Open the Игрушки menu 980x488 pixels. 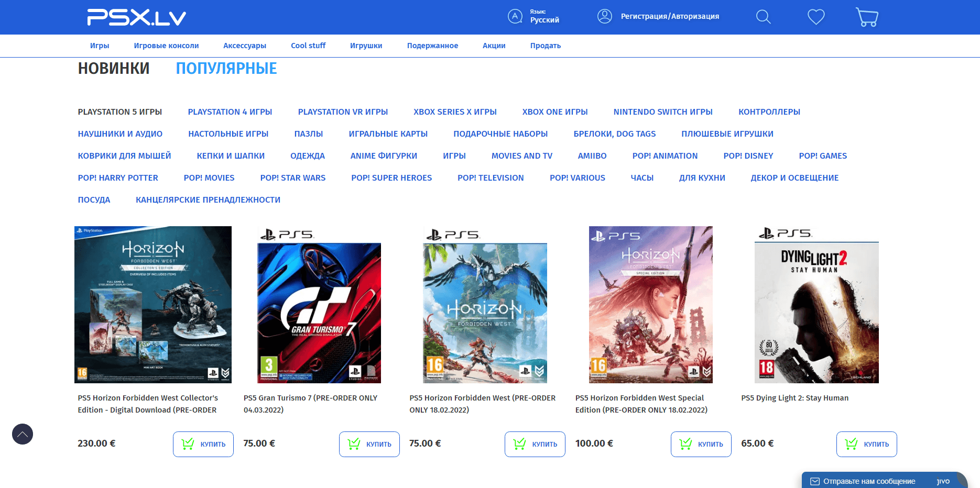point(366,46)
